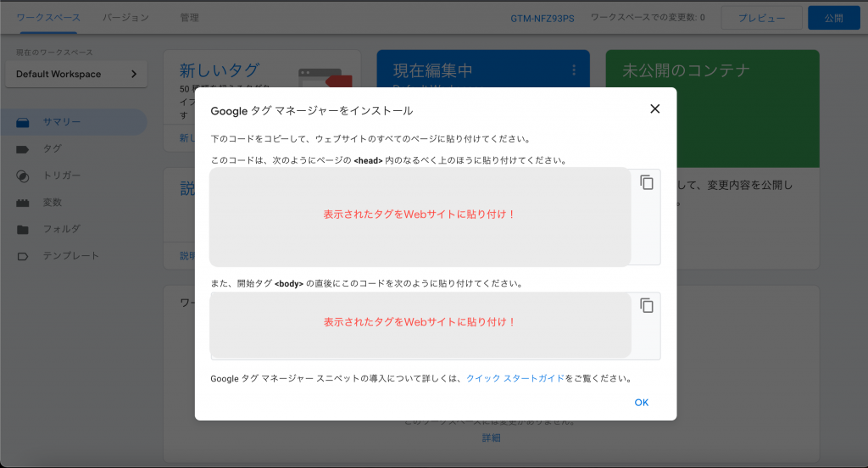Click the 公開 button
This screenshot has height=468, width=868.
pyautogui.click(x=834, y=19)
